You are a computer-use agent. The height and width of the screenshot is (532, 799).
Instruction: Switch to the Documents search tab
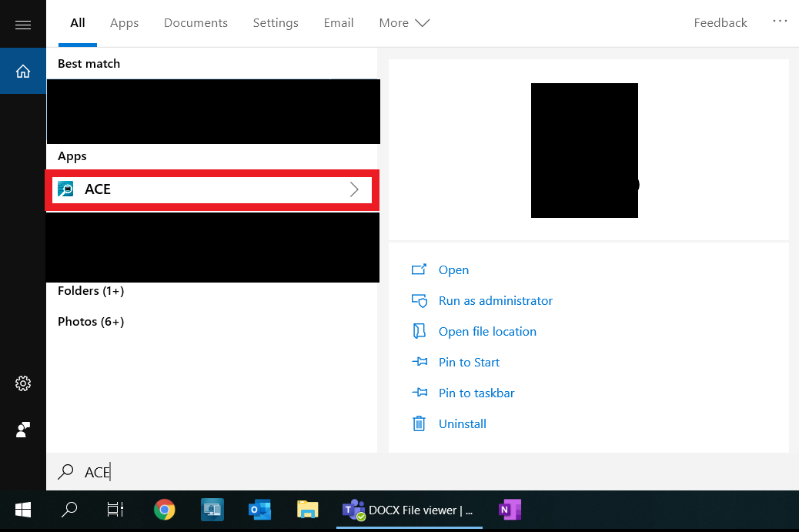click(x=196, y=23)
